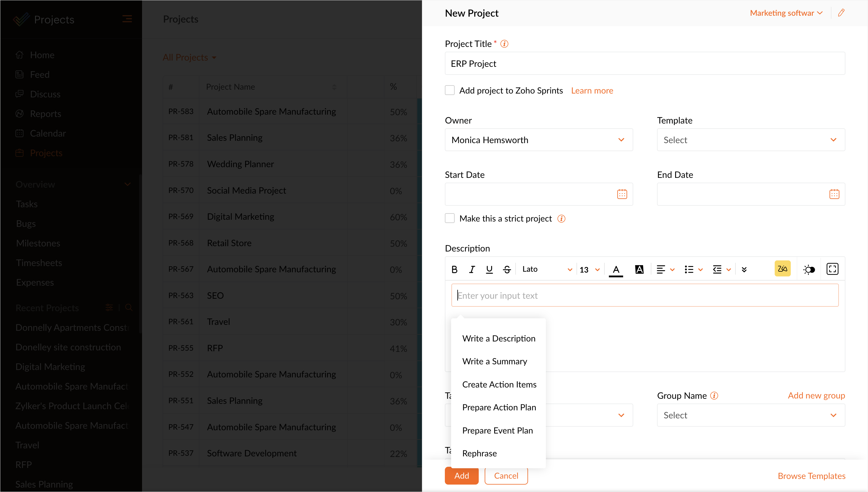Viewport: 868px width, 492px height.
Task: Open the Zia AI assistant icon
Action: click(782, 269)
